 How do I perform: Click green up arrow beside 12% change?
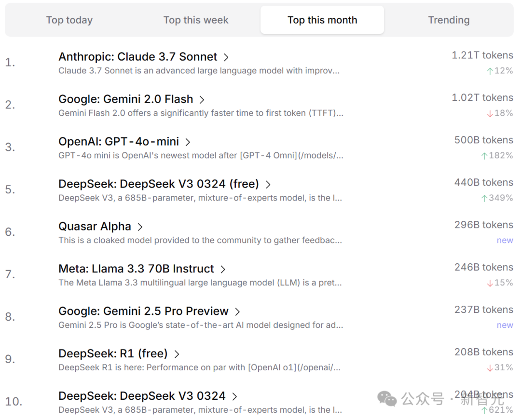[490, 71]
